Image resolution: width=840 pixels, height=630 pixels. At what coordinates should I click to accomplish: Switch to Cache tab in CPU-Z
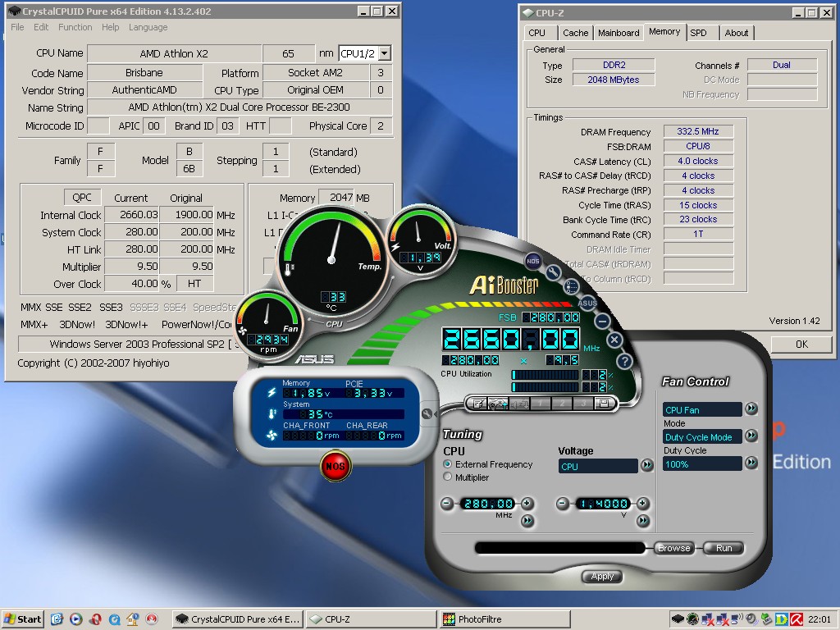coord(575,33)
